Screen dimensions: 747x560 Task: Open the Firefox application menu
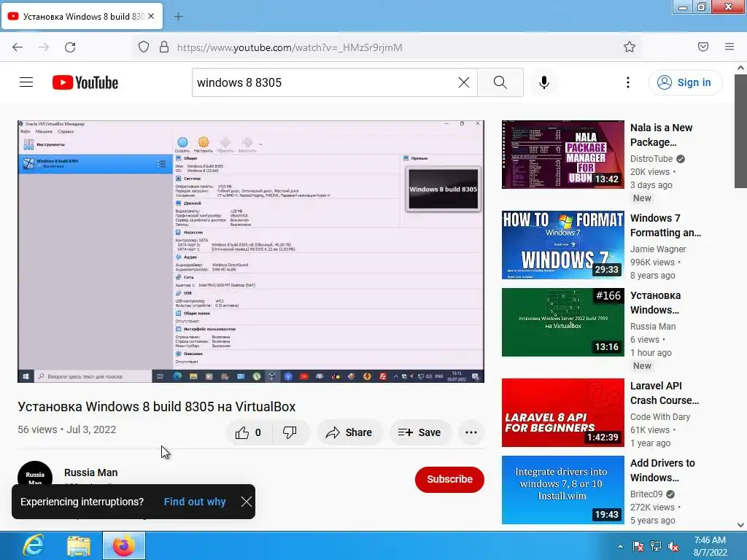point(729,47)
